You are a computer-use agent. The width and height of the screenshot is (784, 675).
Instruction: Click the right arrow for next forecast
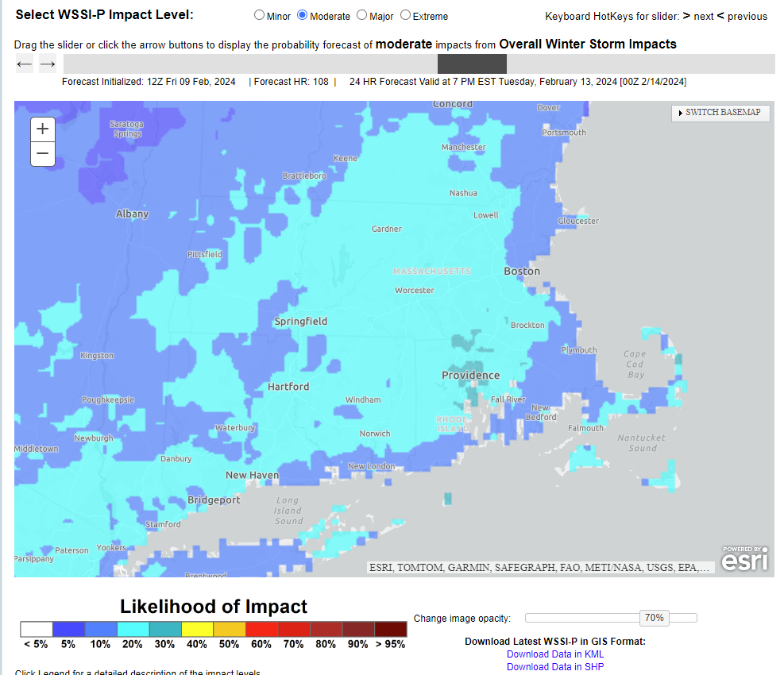[48, 64]
